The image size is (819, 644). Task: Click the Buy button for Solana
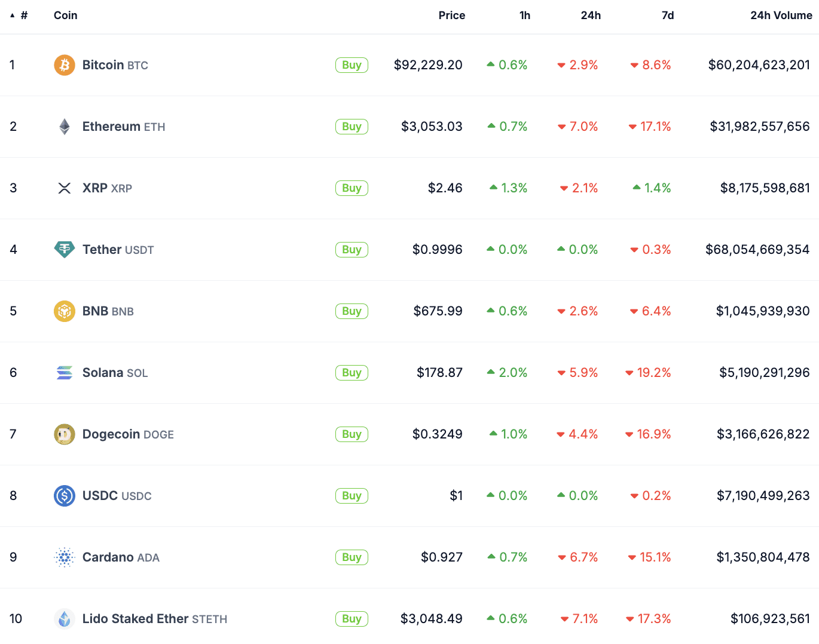tap(352, 372)
